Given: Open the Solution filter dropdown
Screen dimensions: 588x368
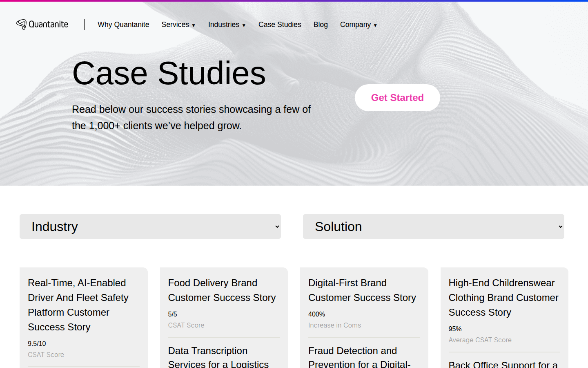Looking at the screenshot, I should 433,227.
